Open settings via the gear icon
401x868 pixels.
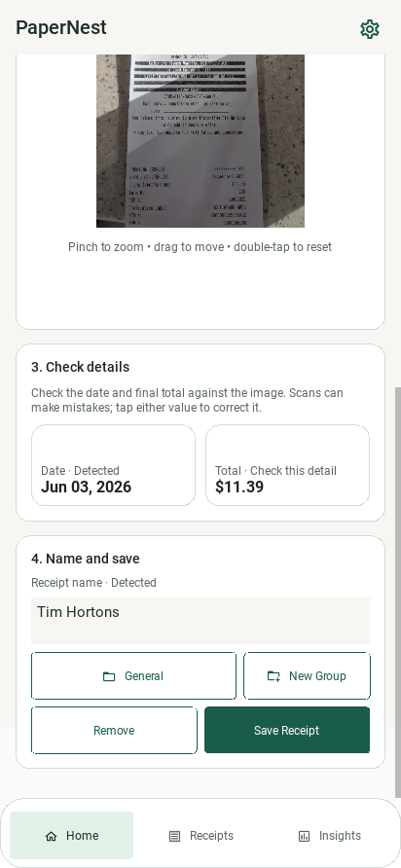(x=370, y=29)
